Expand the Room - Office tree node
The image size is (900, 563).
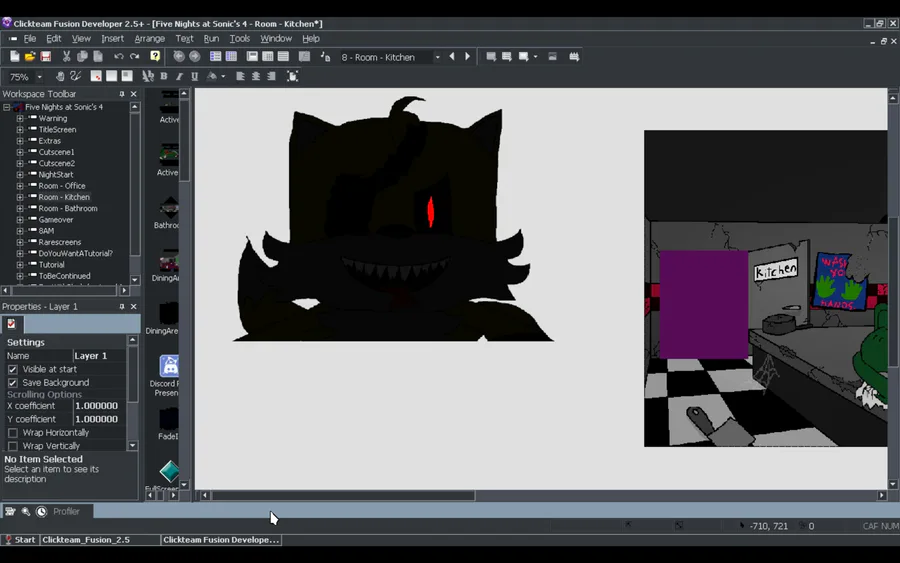pyautogui.click(x=19, y=186)
